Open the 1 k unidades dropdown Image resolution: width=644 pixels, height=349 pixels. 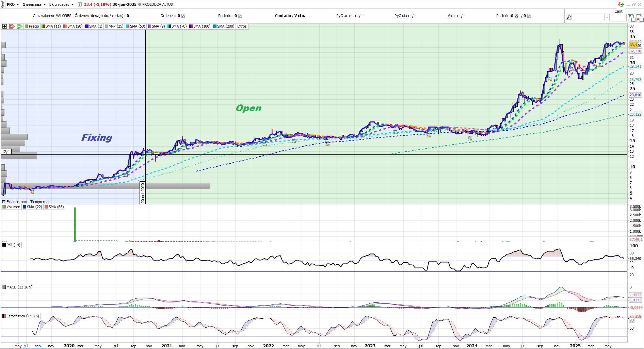pos(61,4)
